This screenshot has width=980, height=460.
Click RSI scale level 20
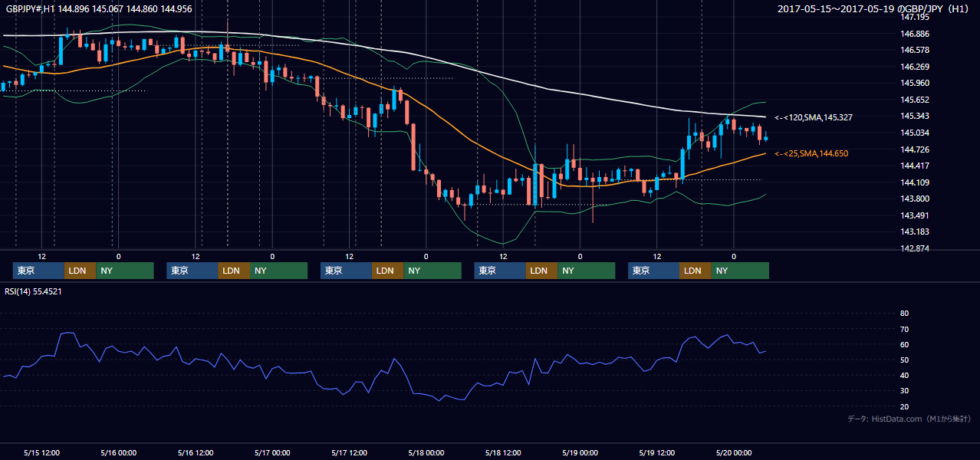pyautogui.click(x=904, y=406)
